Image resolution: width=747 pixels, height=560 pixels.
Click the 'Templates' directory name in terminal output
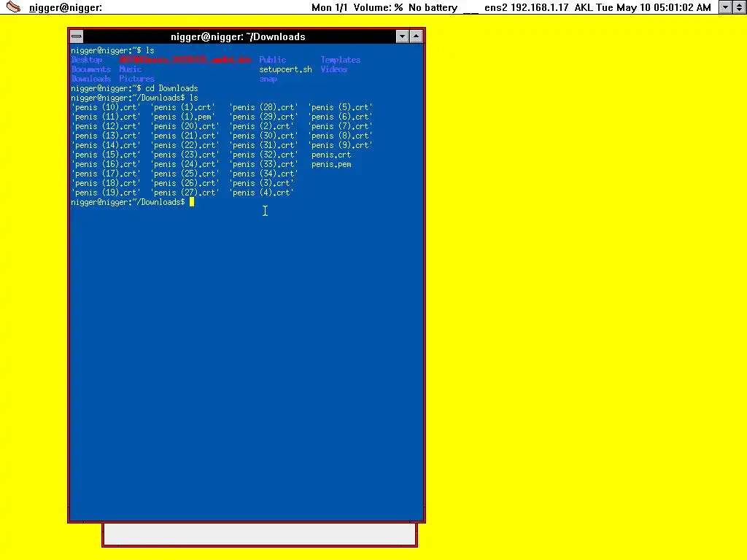coord(340,60)
